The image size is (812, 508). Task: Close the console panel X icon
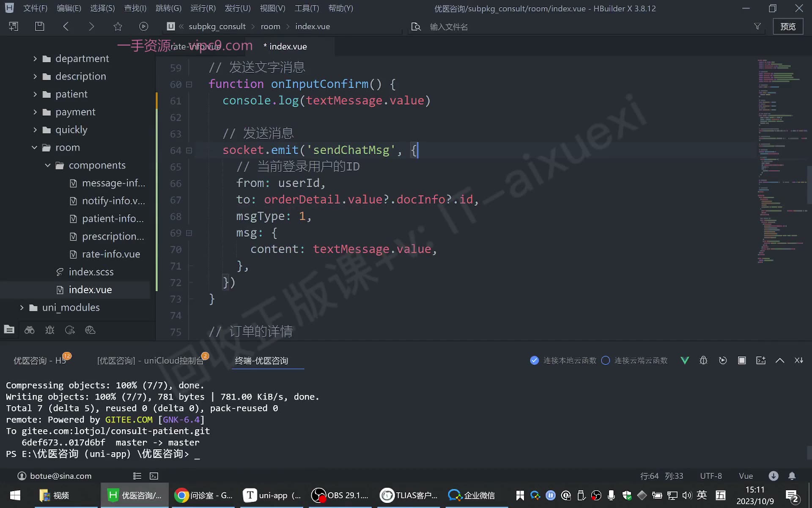tap(799, 360)
